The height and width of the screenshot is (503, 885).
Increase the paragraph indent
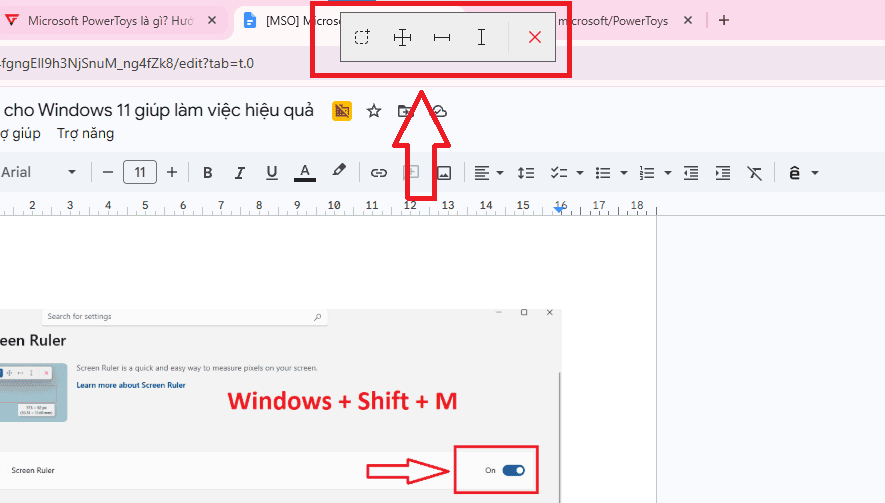(723, 173)
